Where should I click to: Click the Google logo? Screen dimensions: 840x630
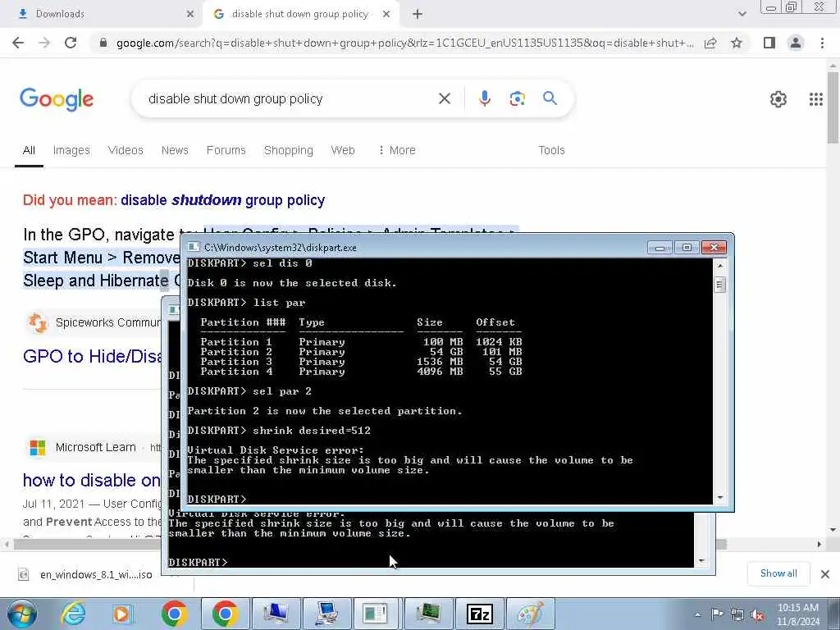pyautogui.click(x=57, y=99)
